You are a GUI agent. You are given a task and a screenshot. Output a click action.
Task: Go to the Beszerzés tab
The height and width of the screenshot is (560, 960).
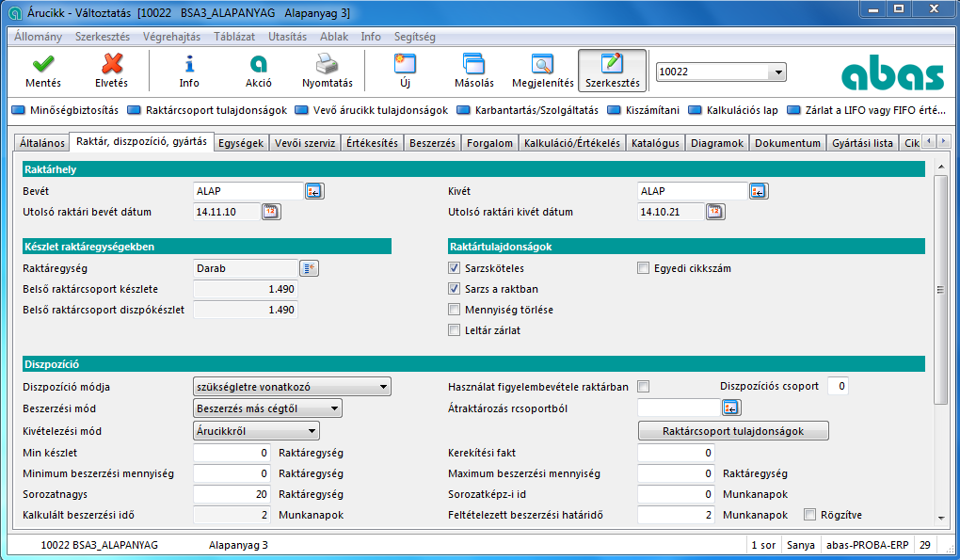(432, 143)
